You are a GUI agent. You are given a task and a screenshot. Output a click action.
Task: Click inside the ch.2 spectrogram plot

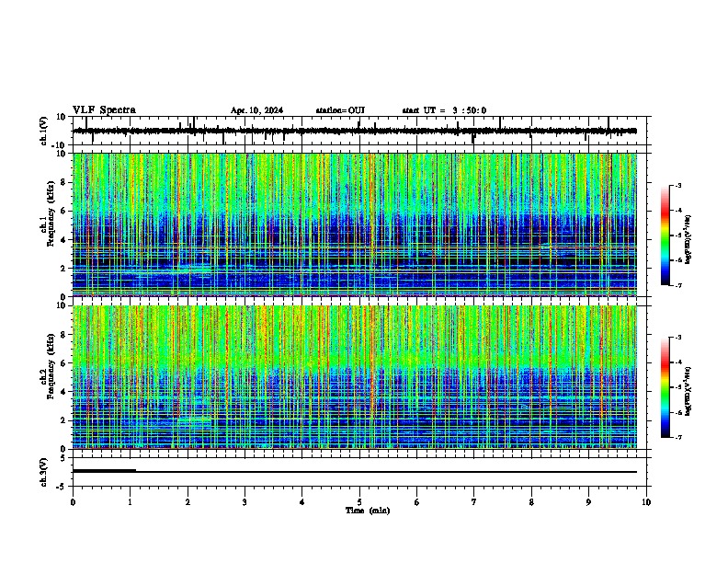pyautogui.click(x=355, y=377)
